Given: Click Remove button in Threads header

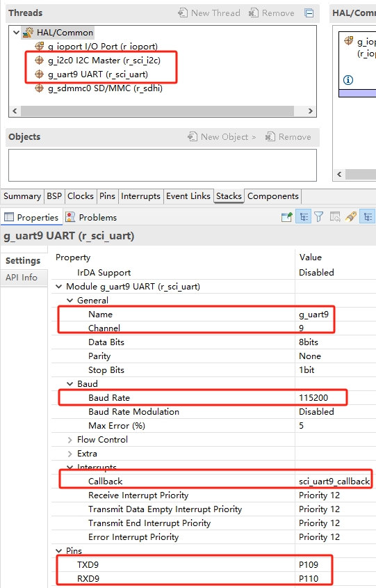Looking at the screenshot, I should (x=272, y=13).
